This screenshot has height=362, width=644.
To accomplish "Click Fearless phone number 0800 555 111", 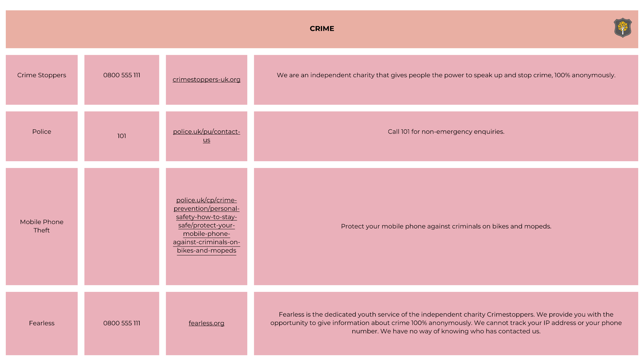I will (121, 323).
